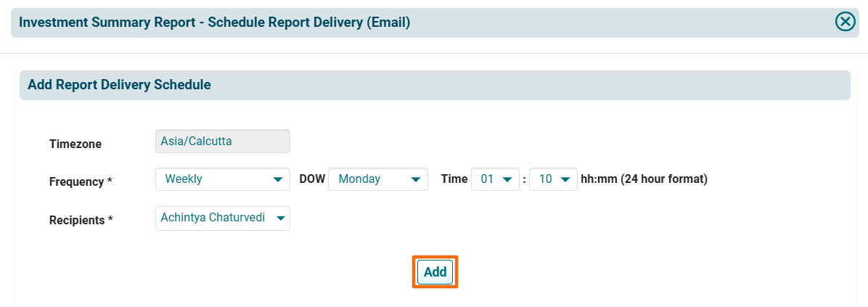Click the Asia/Calcutta timezone field

tap(222, 142)
